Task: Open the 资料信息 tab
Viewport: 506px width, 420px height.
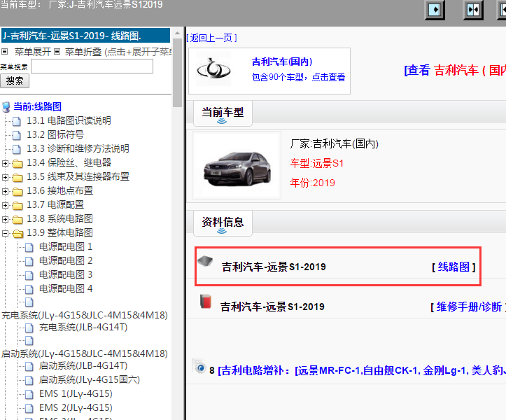Action: coord(223,223)
